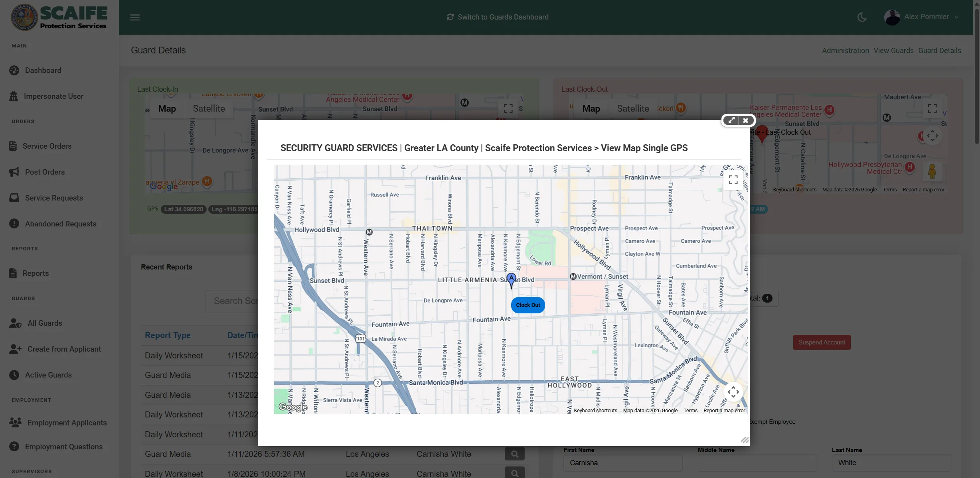The image size is (980, 478).
Task: Expand the popup dialog to full size
Action: pyautogui.click(x=731, y=120)
